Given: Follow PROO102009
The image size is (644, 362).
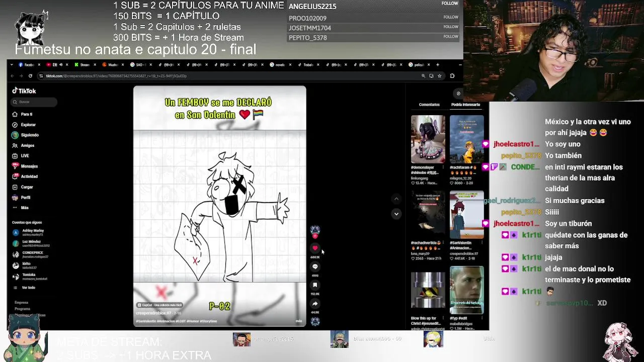Looking at the screenshot, I should pyautogui.click(x=451, y=17).
